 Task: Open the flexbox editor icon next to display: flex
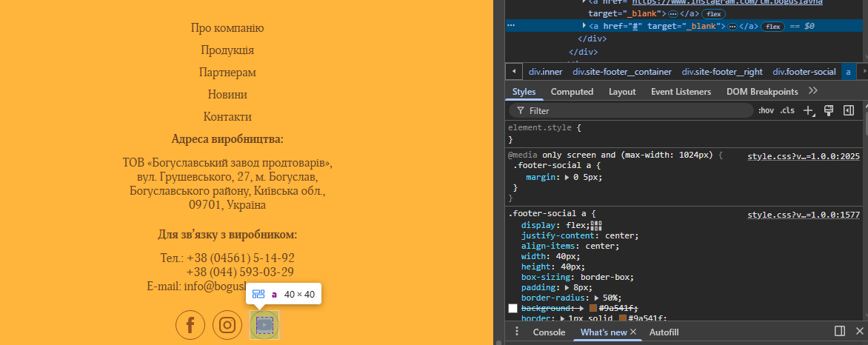pos(595,225)
